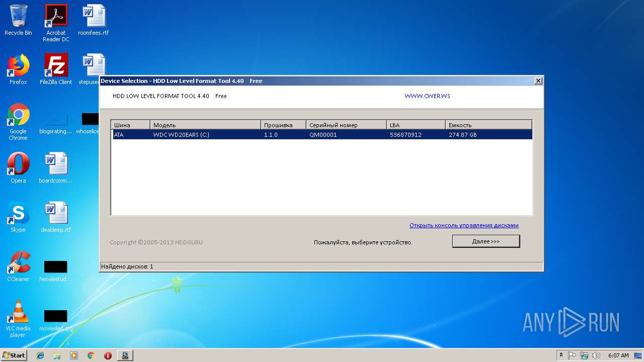Open the Recycle Bin desktop icon

click(18, 20)
